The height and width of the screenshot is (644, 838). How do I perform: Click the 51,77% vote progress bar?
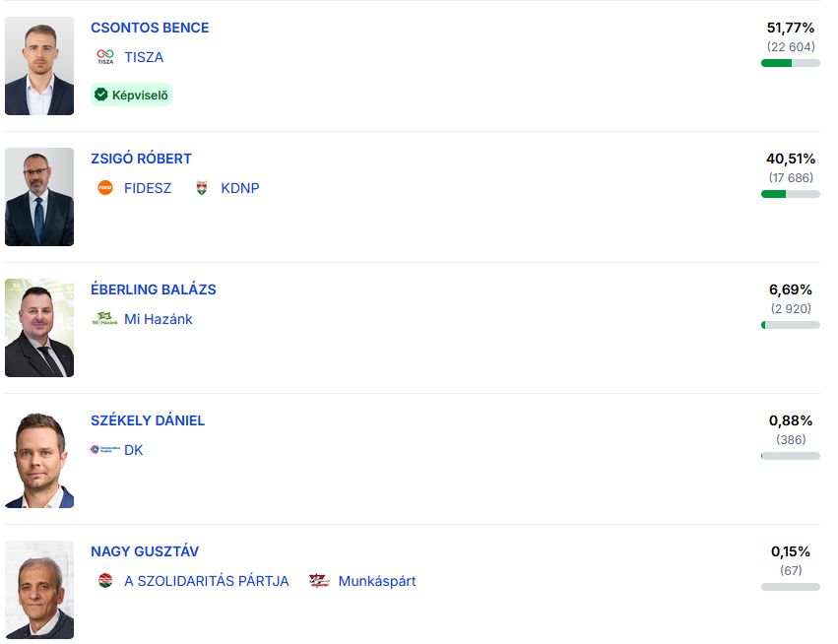tap(790, 63)
